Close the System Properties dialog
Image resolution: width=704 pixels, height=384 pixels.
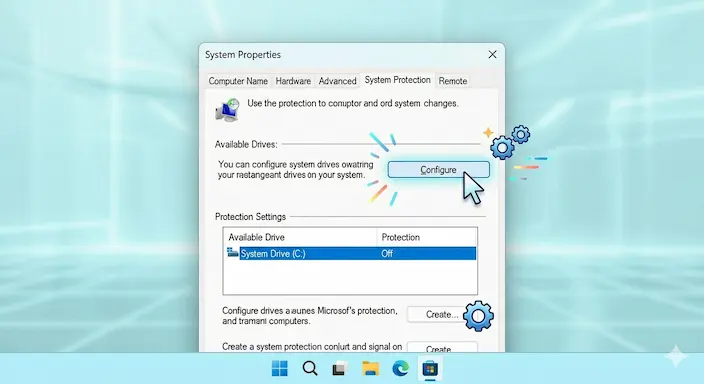point(492,54)
